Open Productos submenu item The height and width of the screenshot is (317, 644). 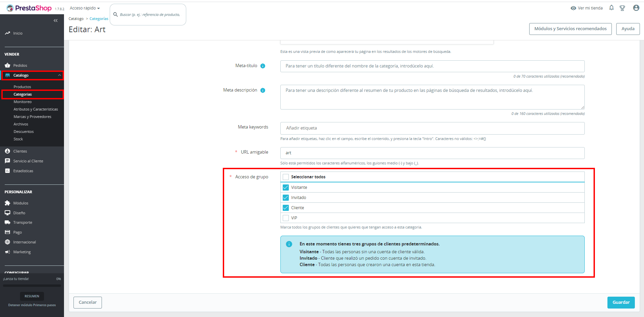click(x=22, y=87)
